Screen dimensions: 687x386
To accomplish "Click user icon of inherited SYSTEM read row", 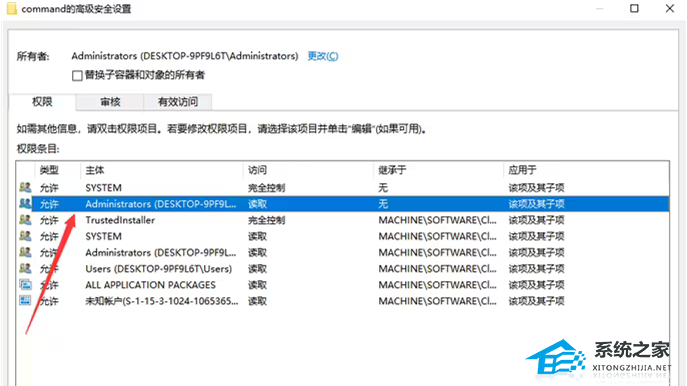I will (x=25, y=236).
